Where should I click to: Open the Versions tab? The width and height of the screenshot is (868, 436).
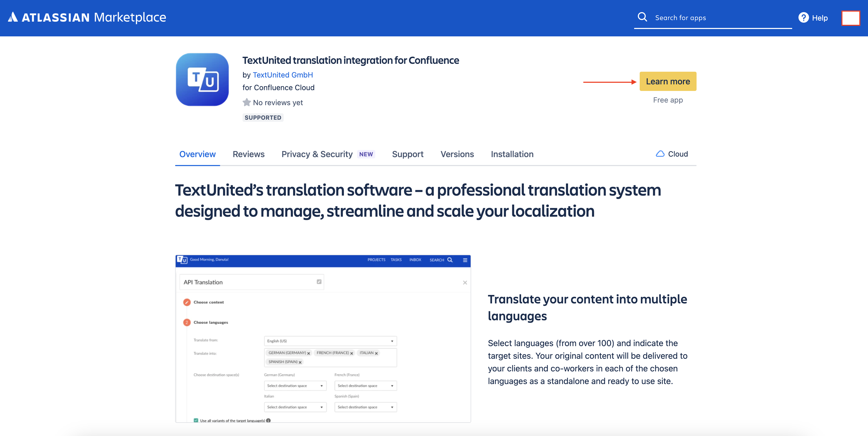coord(457,154)
